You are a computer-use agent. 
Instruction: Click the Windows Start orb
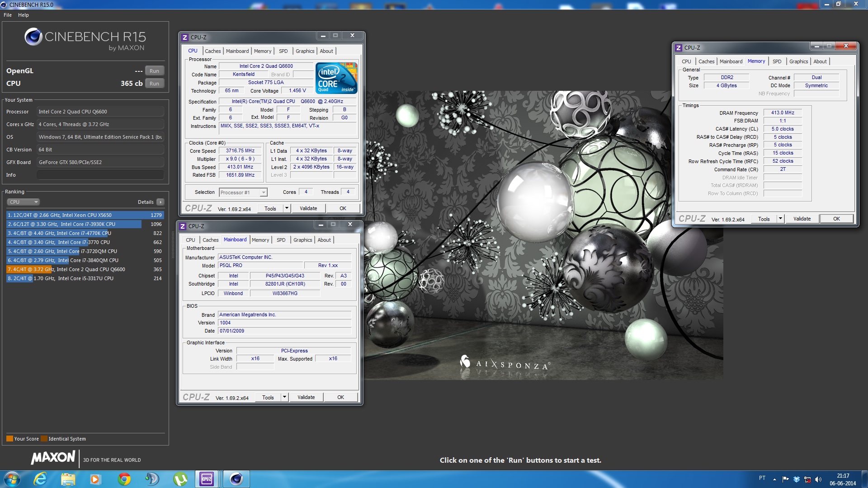pyautogui.click(x=12, y=479)
